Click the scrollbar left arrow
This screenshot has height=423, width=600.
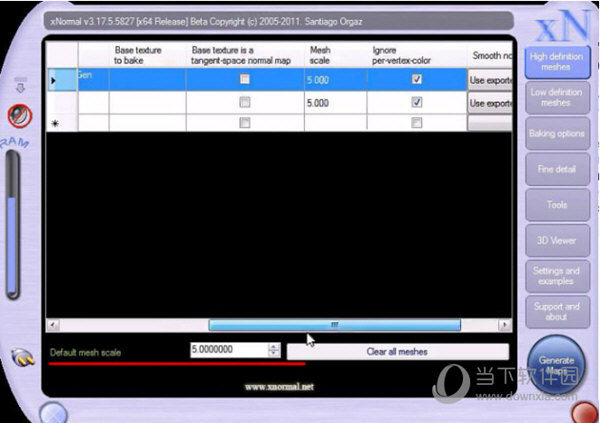point(53,325)
